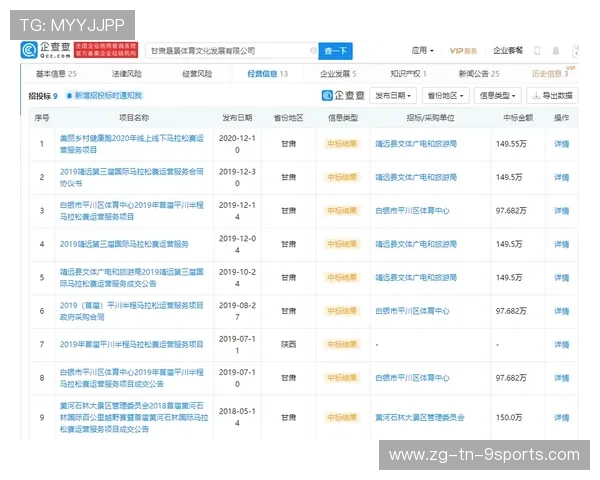Open row 5 project 靖远县文体广电和旅游局2019靖远第三届
Screen dimensions: 600x480
tap(132, 278)
